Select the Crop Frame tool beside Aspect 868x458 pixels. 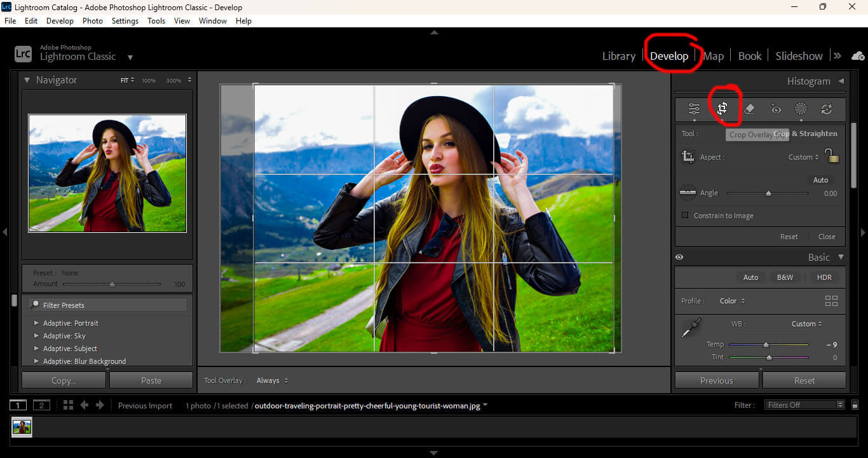[688, 156]
